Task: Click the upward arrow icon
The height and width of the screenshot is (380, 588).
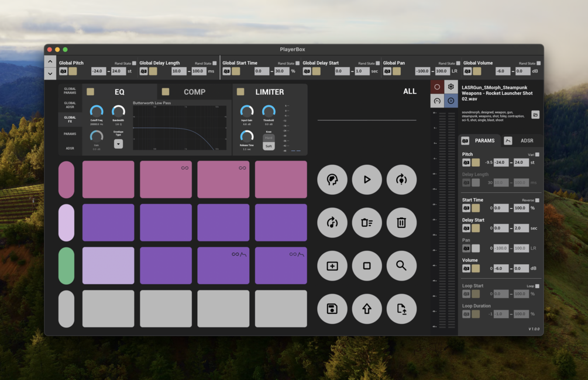Action: point(367,309)
